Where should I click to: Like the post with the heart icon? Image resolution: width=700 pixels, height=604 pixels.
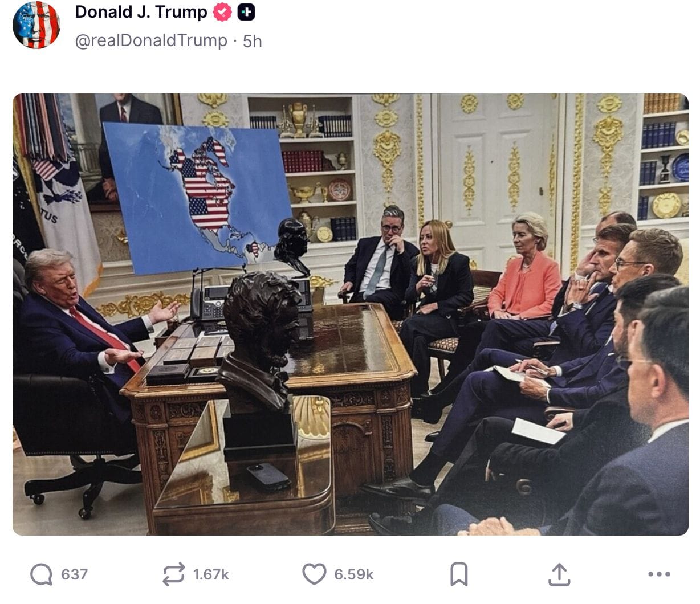click(x=314, y=574)
